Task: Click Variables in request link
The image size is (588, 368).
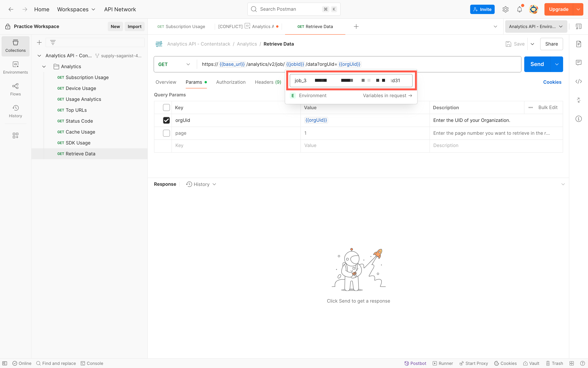Action: tap(387, 96)
